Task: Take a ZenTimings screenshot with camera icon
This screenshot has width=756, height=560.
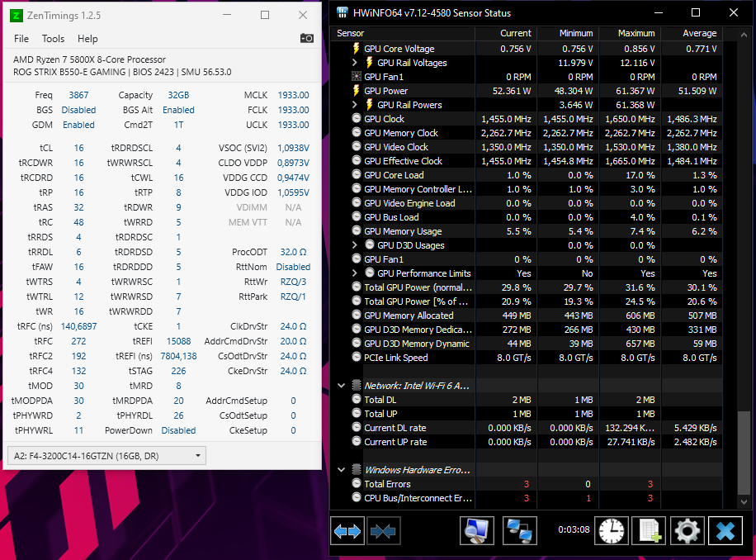Action: coord(307,38)
